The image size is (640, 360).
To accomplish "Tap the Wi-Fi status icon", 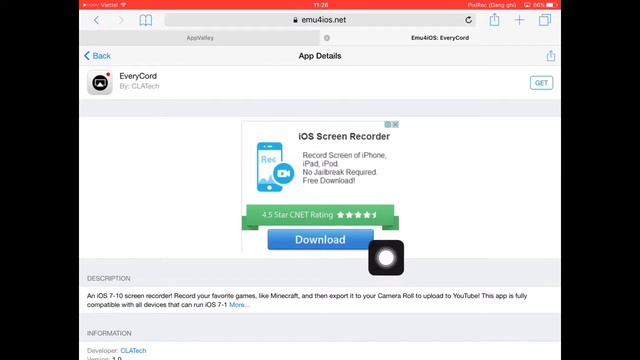I will pos(123,5).
